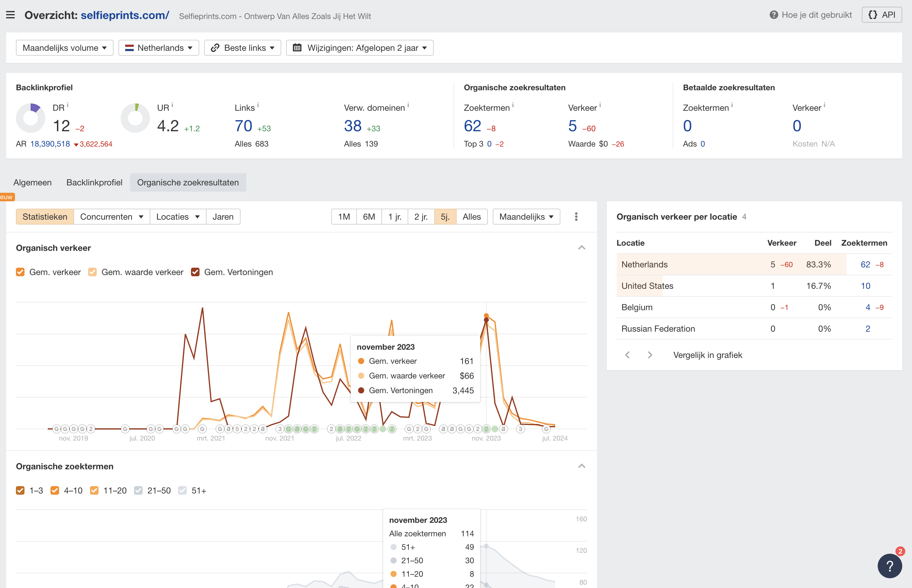Click the 'Verw. domeinen' info icon
Screen dimensions: 912x588
coord(408,104)
